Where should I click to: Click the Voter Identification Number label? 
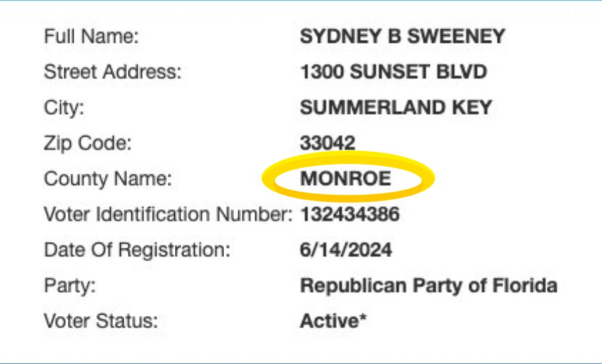click(168, 215)
